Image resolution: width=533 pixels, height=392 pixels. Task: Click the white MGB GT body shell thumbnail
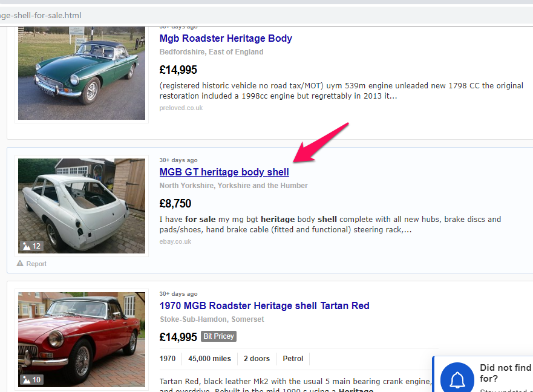tap(82, 206)
